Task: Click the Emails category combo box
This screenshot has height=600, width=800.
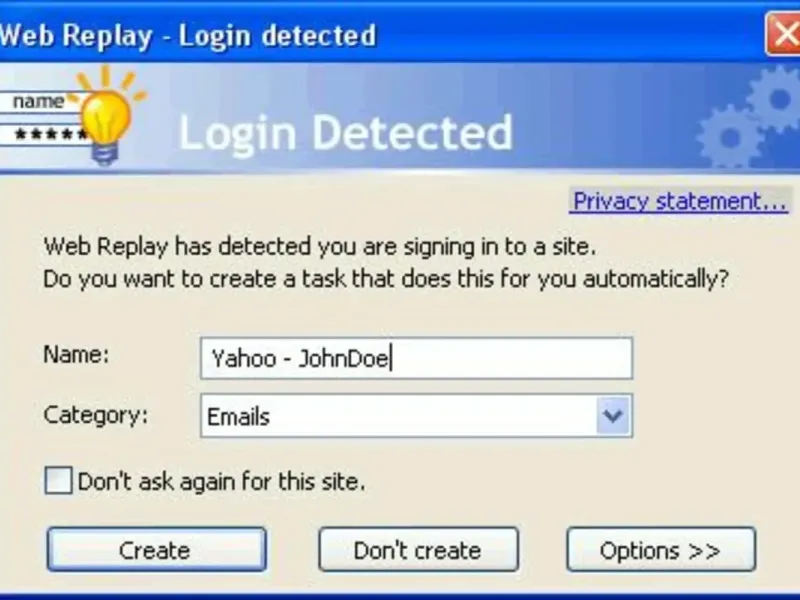Action: 416,416
